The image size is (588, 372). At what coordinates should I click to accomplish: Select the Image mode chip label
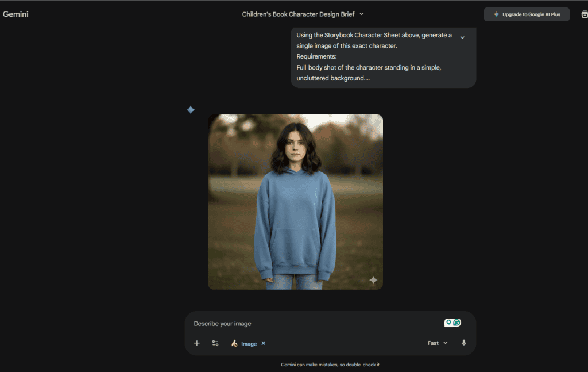tap(249, 343)
